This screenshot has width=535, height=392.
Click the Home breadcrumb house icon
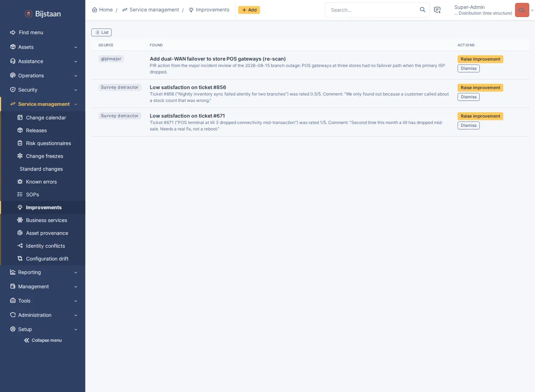point(95,10)
